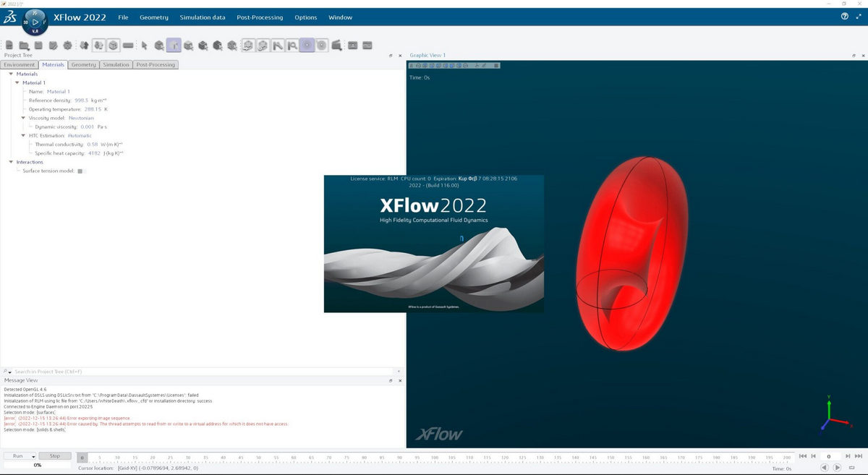Open the Post-Processing menu
868x475 pixels.
click(x=260, y=17)
